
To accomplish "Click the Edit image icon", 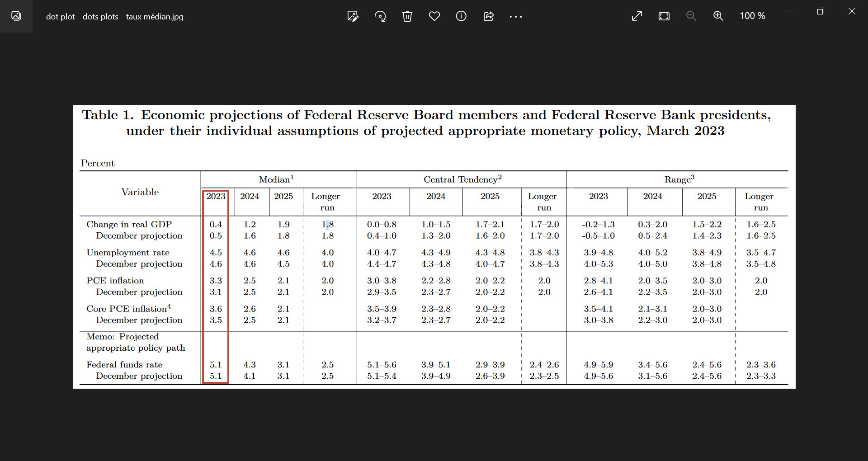I will pyautogui.click(x=353, y=16).
